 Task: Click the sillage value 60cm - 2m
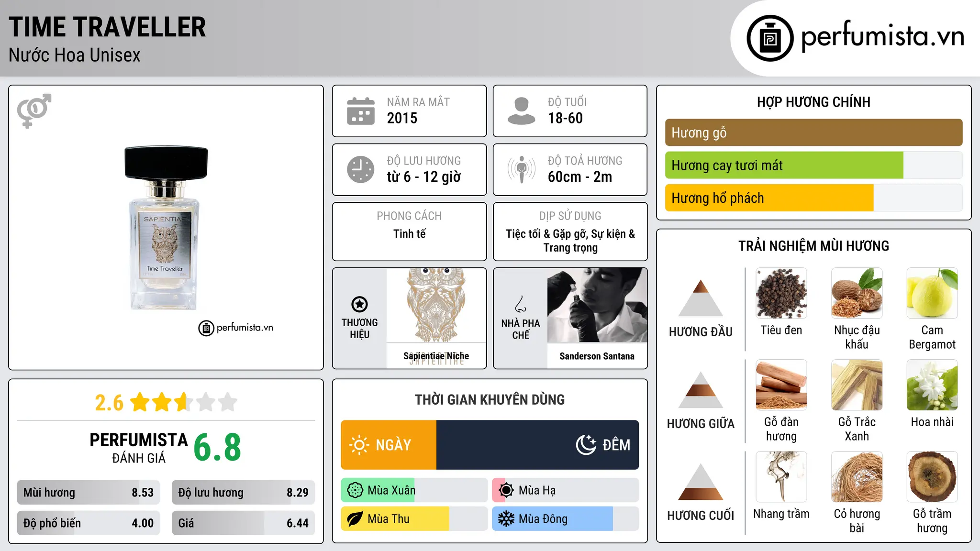point(580,177)
